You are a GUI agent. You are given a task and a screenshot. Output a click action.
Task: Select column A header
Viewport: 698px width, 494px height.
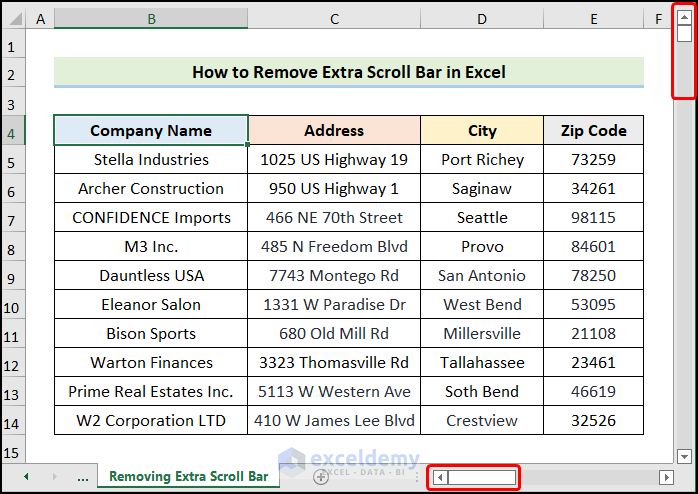[41, 19]
